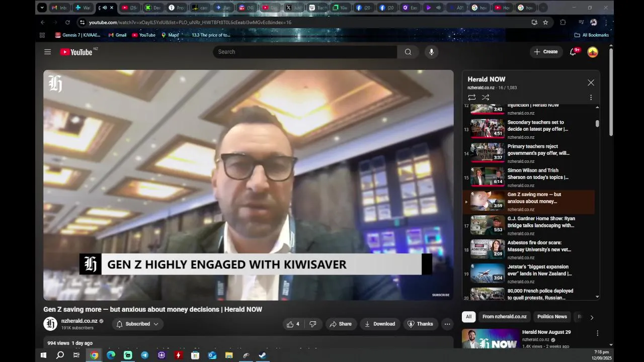Open the tab search dropdown arrow
644x362 pixels.
(x=42, y=8)
